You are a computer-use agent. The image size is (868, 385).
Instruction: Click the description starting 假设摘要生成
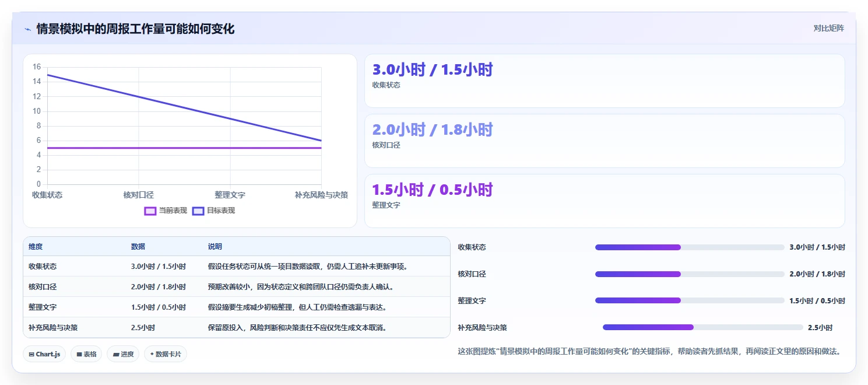tap(298, 307)
